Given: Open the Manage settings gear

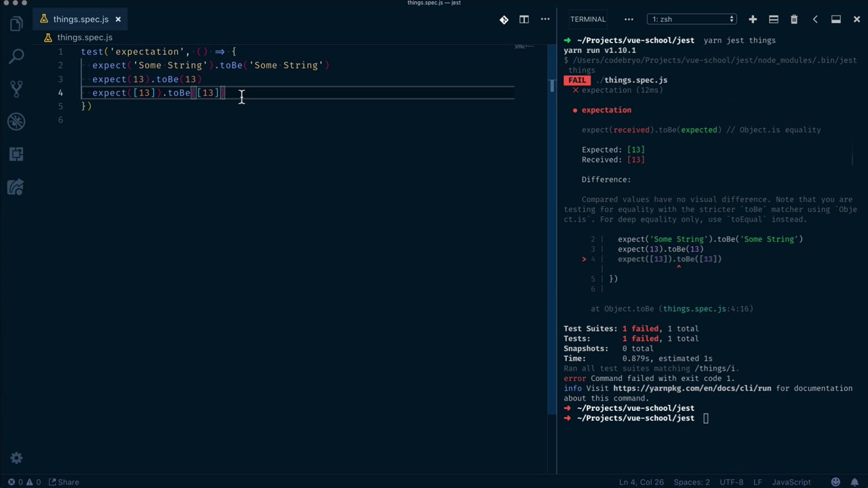Looking at the screenshot, I should click(x=16, y=458).
